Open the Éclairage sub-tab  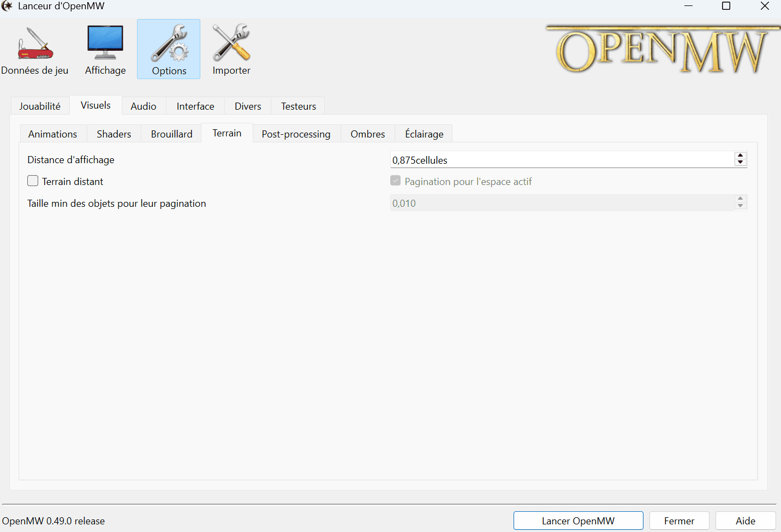tap(424, 134)
